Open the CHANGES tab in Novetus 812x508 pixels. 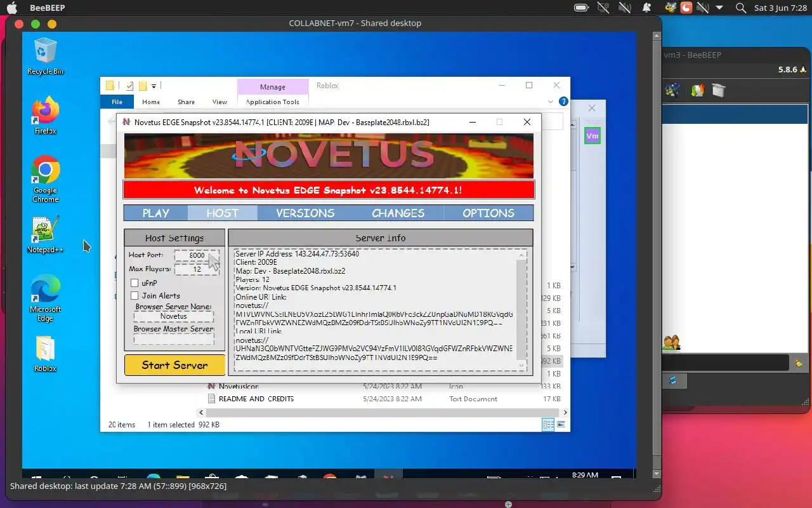coord(398,213)
